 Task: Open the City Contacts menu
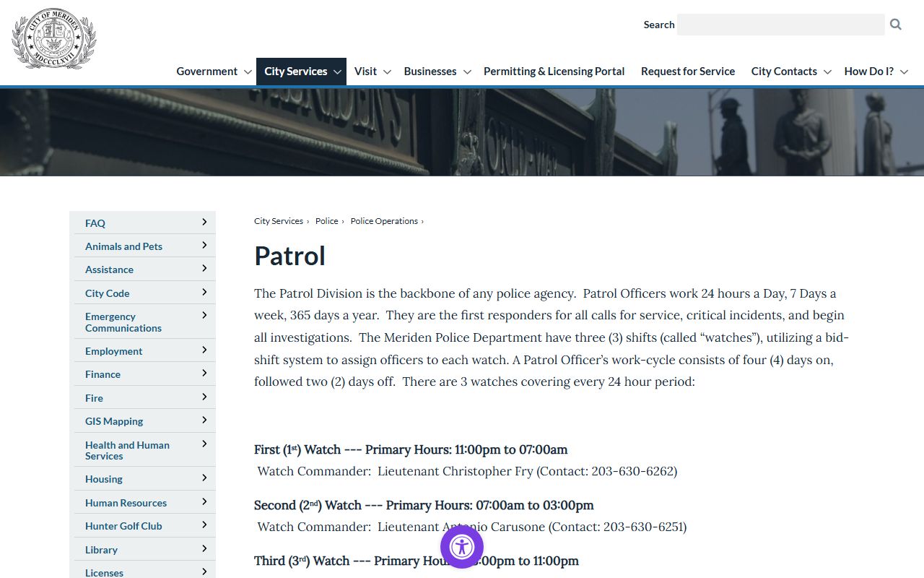coord(784,72)
